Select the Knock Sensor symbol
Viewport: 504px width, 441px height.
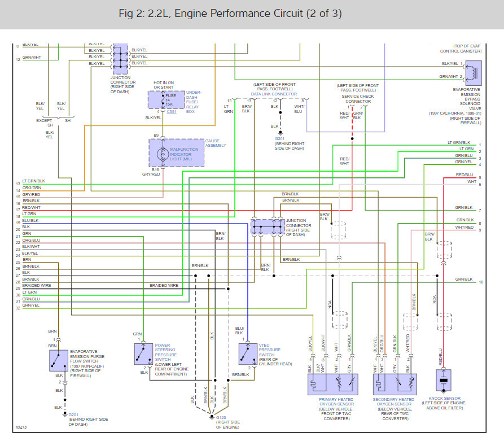[x=444, y=380]
